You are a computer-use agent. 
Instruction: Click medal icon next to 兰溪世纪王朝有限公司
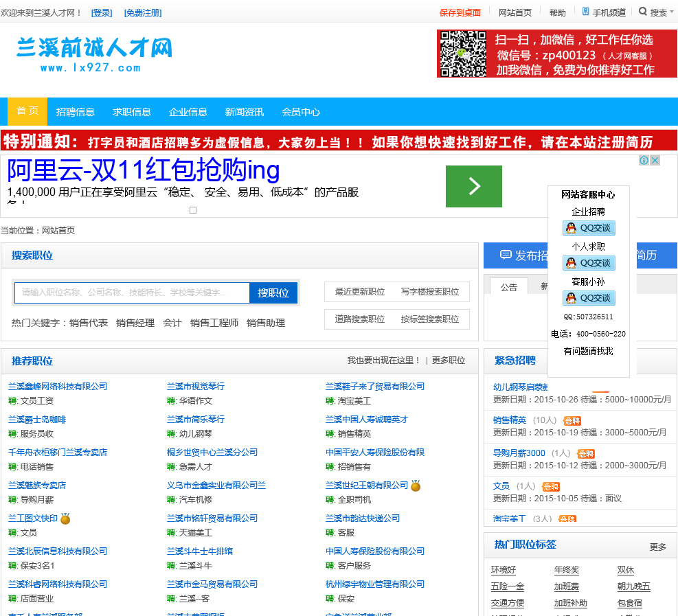point(416,486)
